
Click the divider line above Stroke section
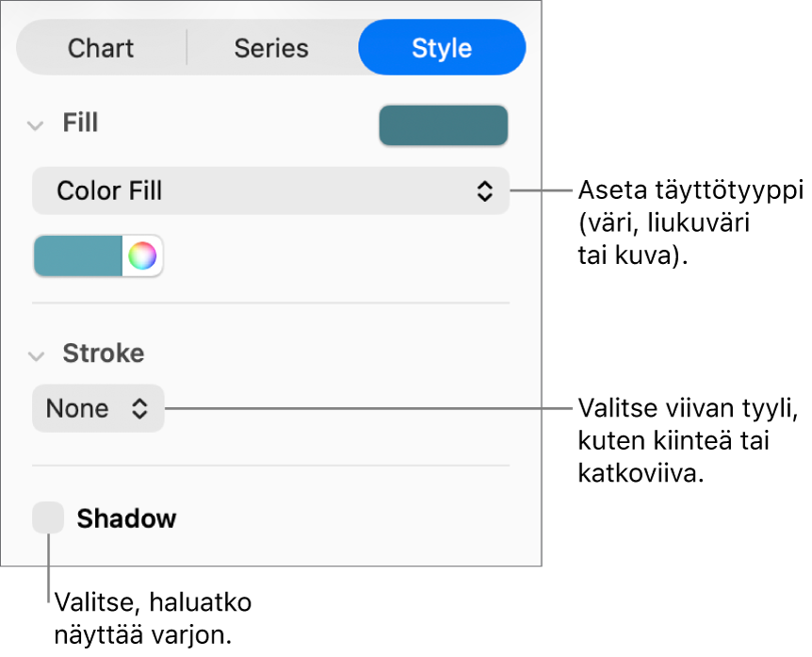(270, 303)
